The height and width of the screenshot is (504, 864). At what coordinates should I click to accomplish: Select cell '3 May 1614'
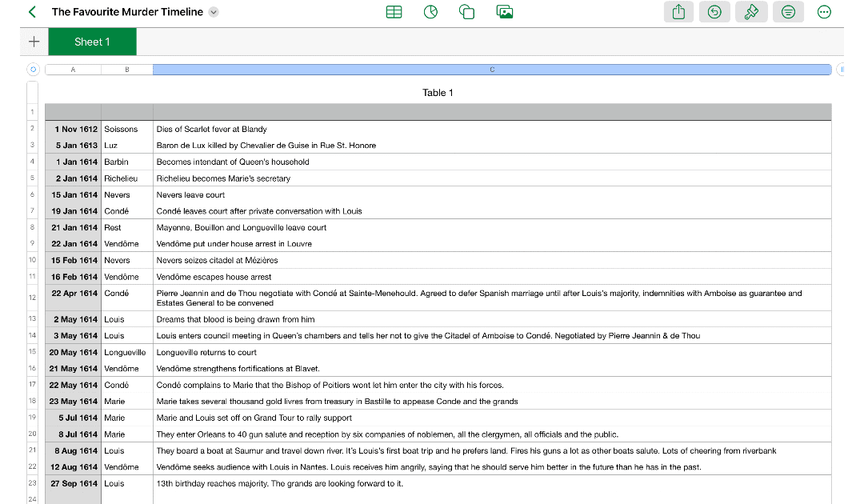click(73, 335)
